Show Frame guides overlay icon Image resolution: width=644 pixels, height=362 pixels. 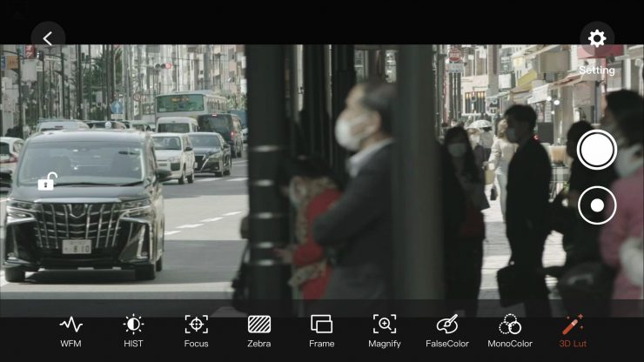(321, 325)
